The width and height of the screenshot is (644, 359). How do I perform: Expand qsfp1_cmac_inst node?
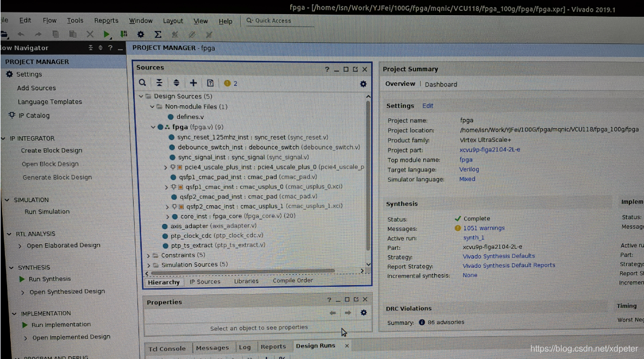[166, 187]
